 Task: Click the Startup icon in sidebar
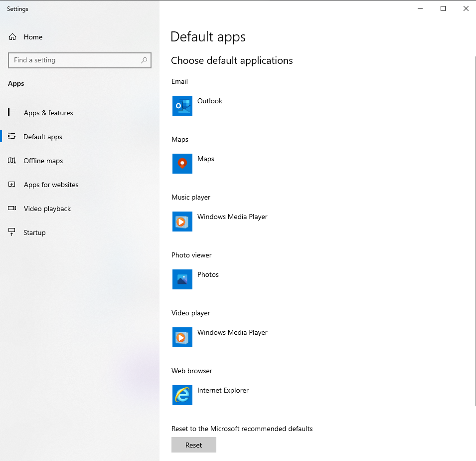click(x=12, y=232)
